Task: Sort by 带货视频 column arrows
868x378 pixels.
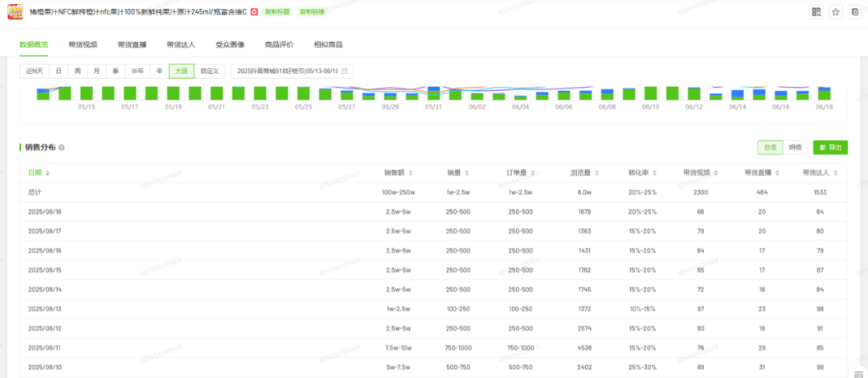Action: point(716,173)
